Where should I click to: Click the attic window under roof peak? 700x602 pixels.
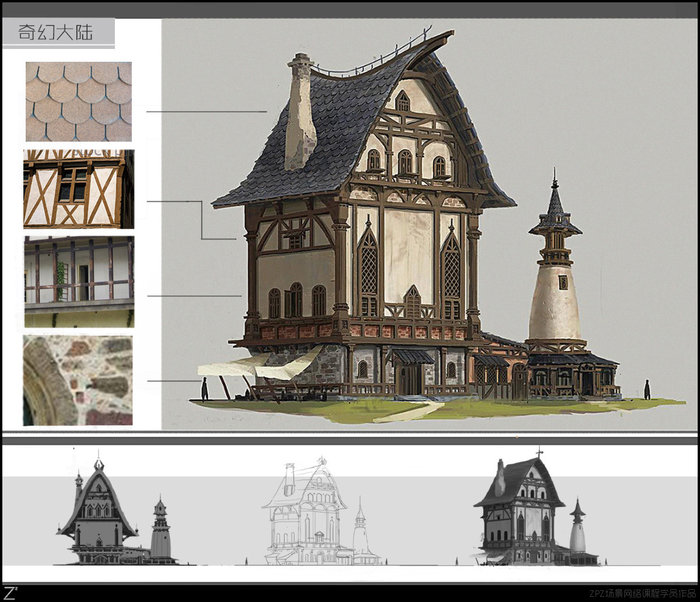click(x=403, y=102)
